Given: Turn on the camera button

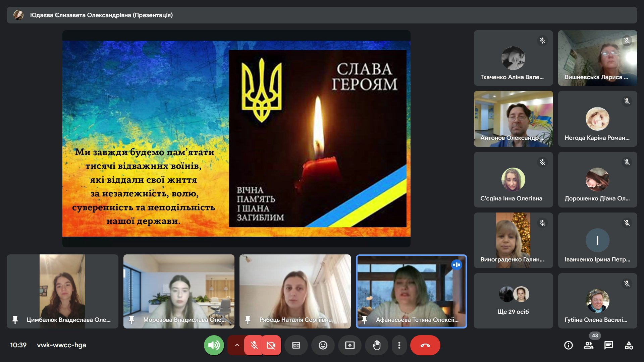Looking at the screenshot, I should pos(271,345).
